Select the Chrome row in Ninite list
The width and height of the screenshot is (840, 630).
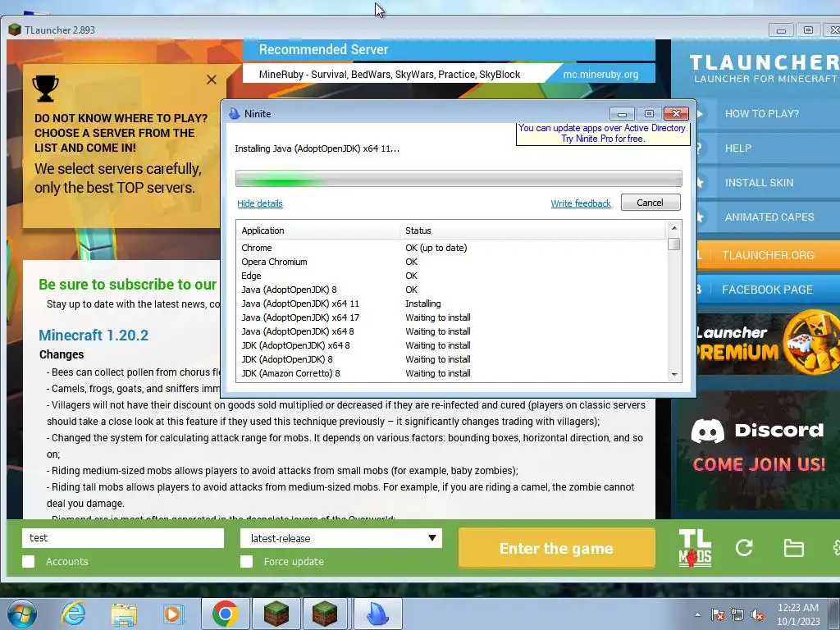tap(453, 248)
